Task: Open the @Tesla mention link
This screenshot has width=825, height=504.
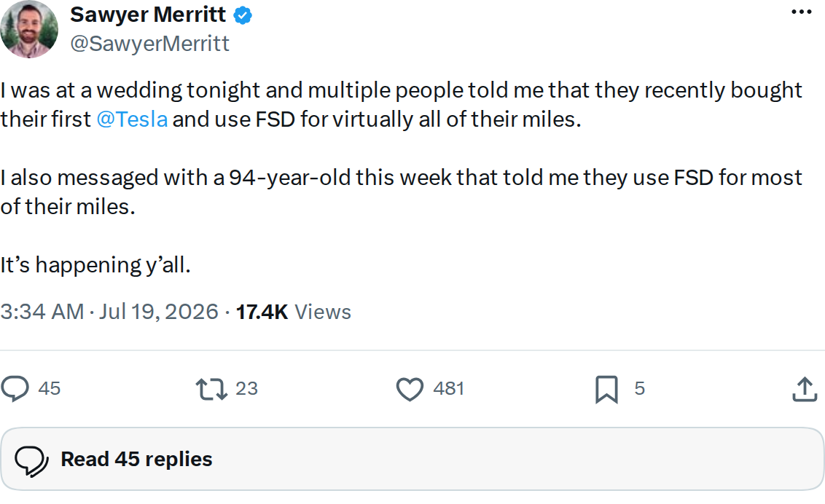Action: 132,119
